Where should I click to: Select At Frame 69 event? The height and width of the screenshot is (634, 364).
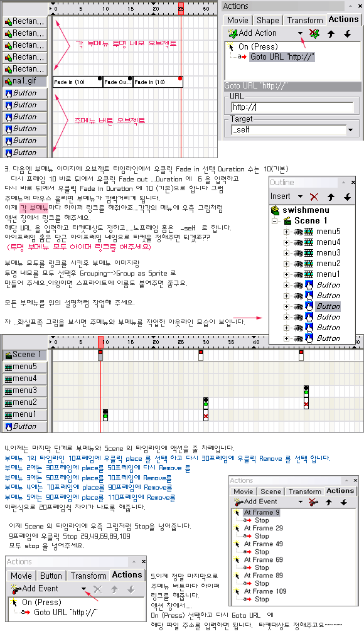click(x=264, y=559)
